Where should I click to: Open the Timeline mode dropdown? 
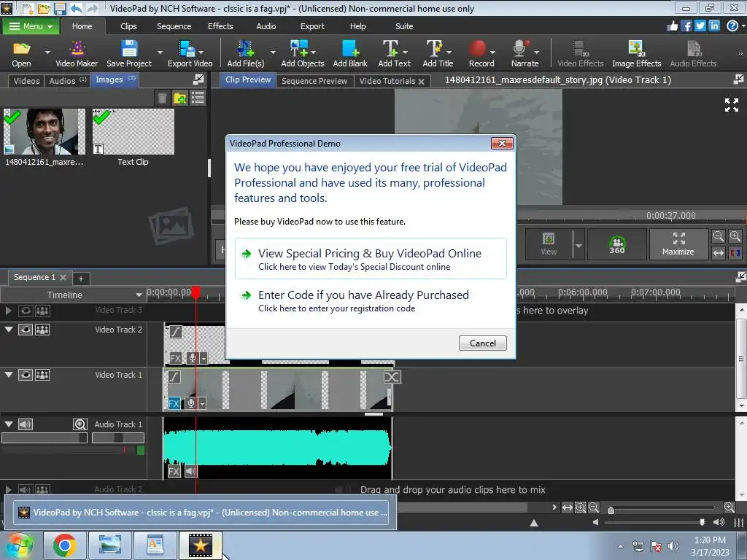click(x=139, y=295)
